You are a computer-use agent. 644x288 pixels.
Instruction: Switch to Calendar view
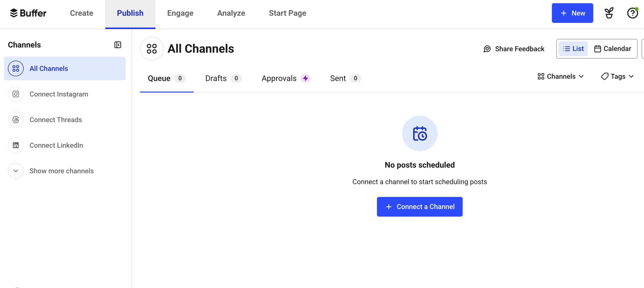(613, 49)
